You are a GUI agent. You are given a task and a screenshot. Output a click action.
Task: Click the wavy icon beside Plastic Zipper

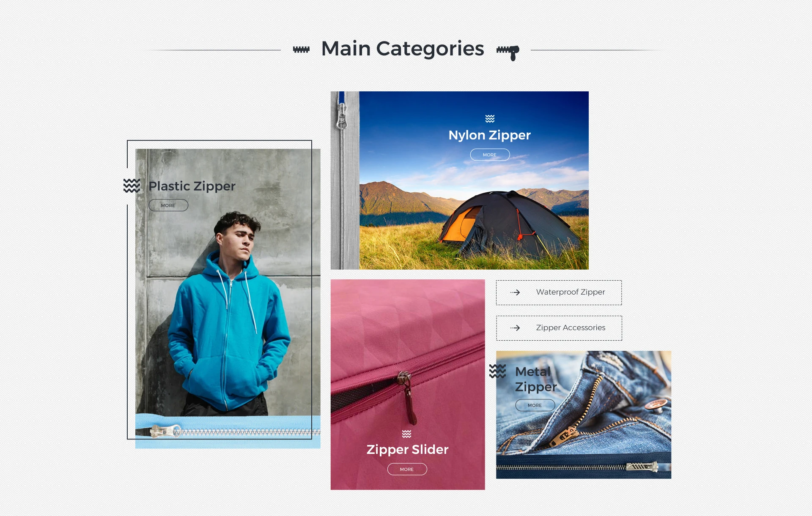[132, 186]
